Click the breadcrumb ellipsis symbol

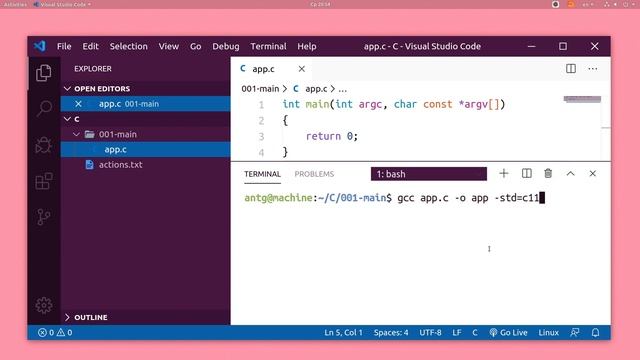coord(342,89)
